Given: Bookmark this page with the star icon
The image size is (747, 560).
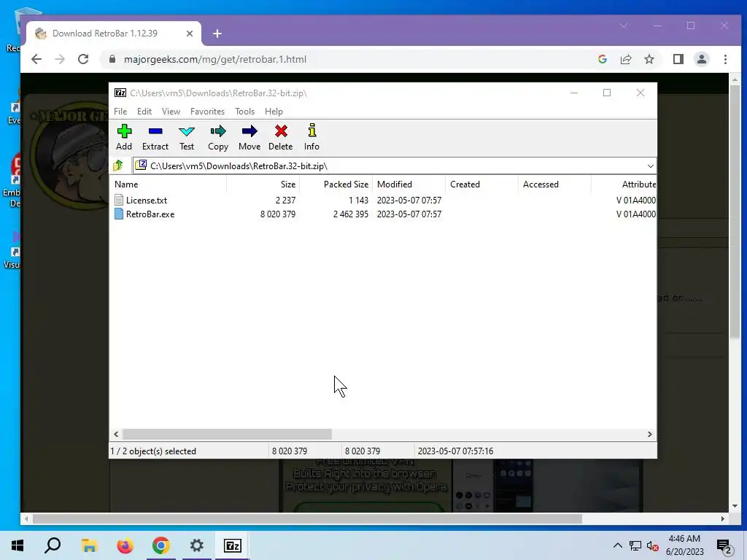Looking at the screenshot, I should click(x=649, y=59).
